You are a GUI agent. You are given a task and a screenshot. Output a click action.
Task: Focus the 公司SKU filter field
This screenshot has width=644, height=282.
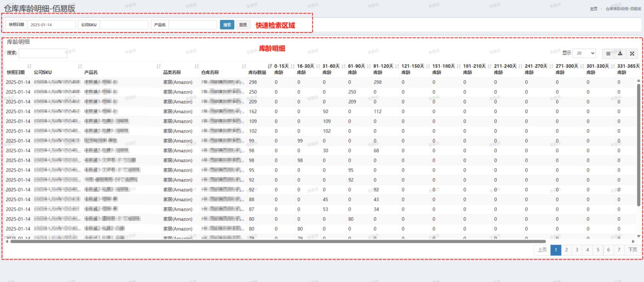124,25
